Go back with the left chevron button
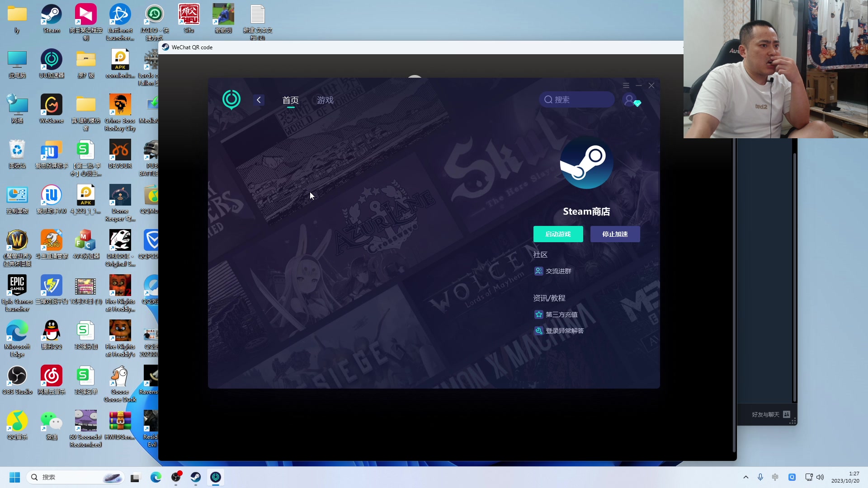The height and width of the screenshot is (488, 868). coord(259,100)
